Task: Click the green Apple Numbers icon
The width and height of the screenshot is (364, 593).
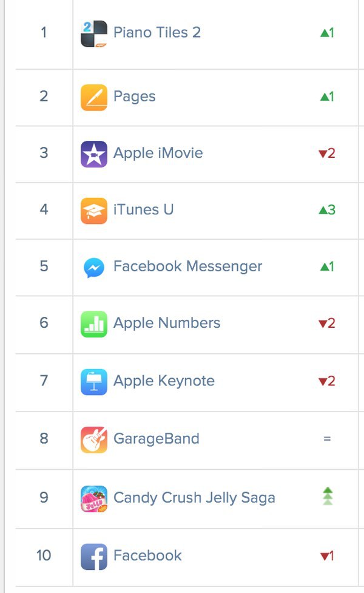Action: point(94,324)
